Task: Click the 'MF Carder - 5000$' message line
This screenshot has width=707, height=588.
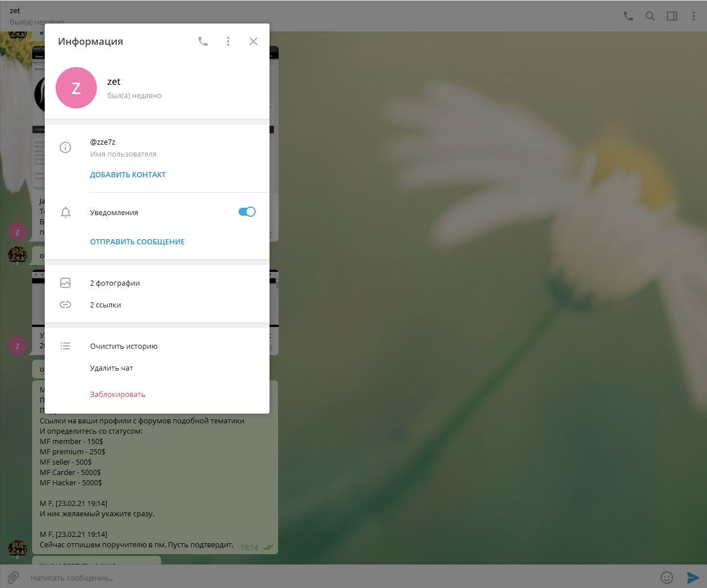Action: point(70,472)
